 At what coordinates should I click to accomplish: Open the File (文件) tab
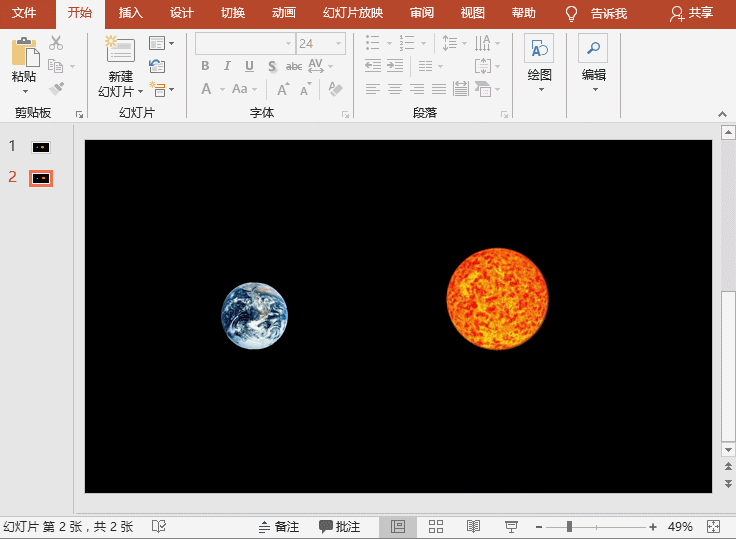pos(24,13)
